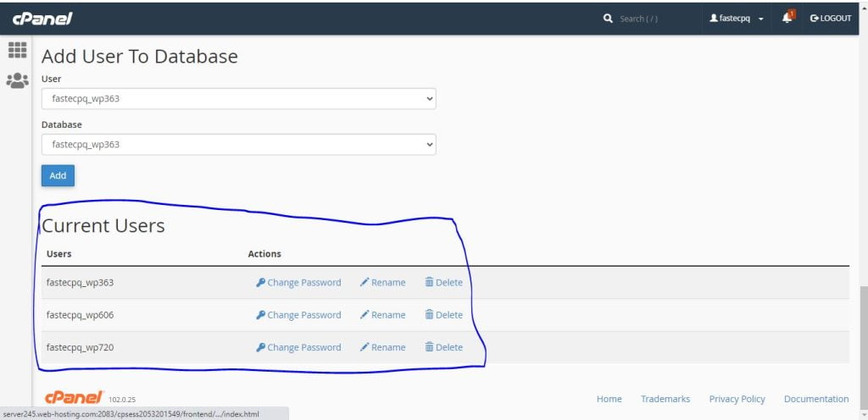This screenshot has height=420, width=868.
Task: Click the footer cPanel orange logo
Action: (75, 397)
